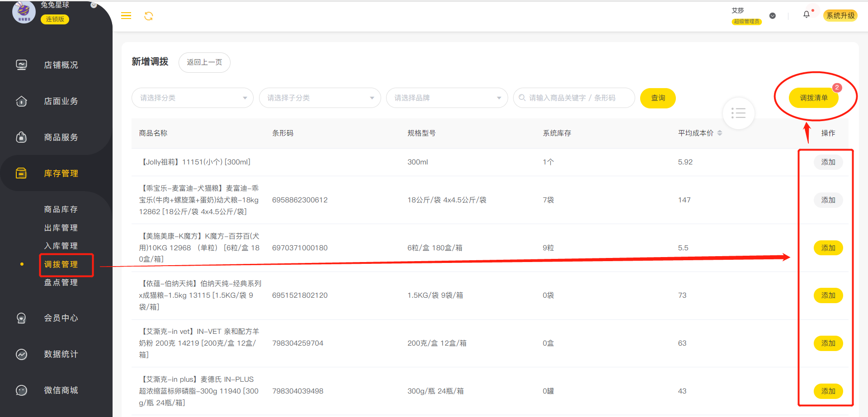The width and height of the screenshot is (868, 417).
Task: Click the search magnifier icon
Action: tap(522, 98)
